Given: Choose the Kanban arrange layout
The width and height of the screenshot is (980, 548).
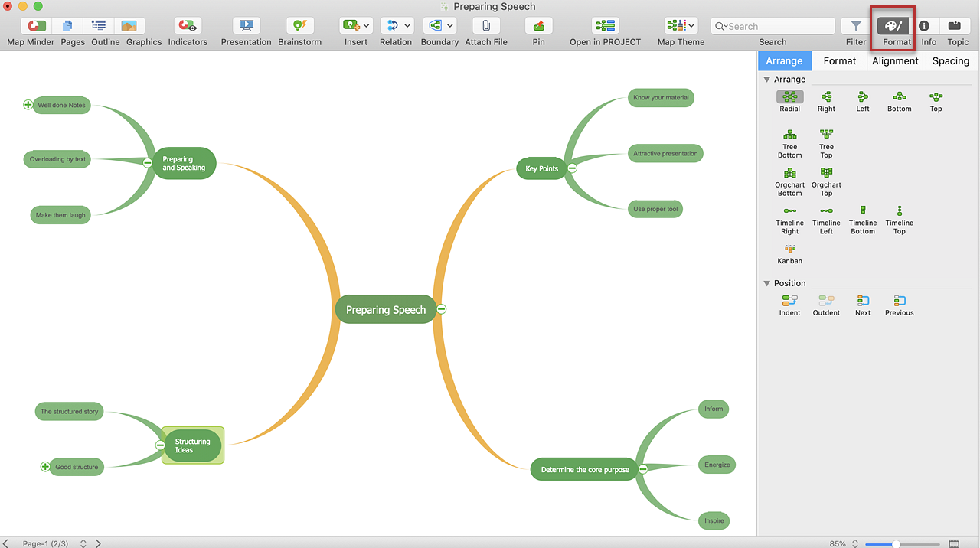Looking at the screenshot, I should [x=789, y=250].
